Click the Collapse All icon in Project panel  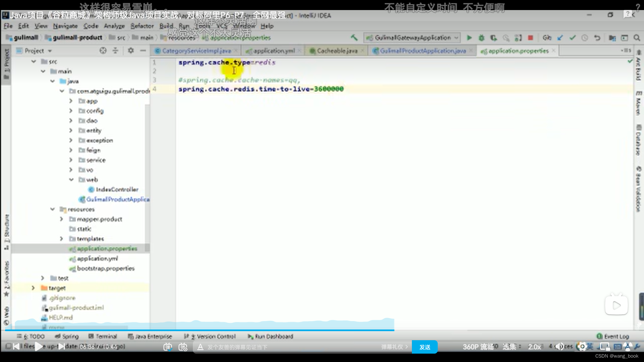(115, 51)
